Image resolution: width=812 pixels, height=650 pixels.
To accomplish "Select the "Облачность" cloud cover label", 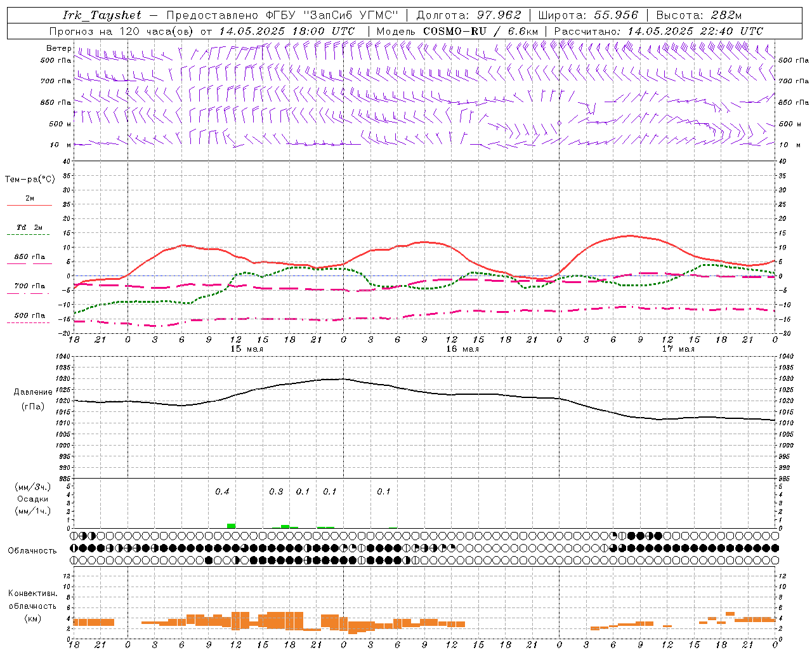I will (x=32, y=551).
